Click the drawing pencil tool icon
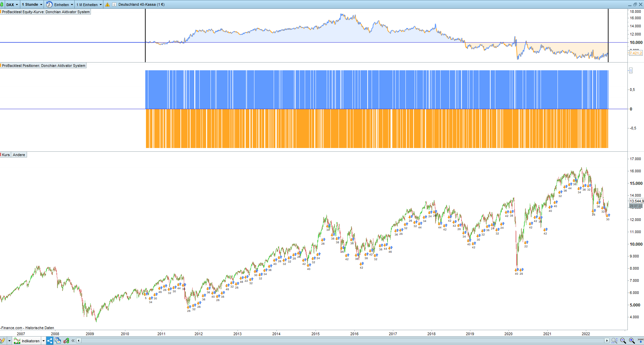This screenshot has width=644, height=345. click(x=3, y=341)
